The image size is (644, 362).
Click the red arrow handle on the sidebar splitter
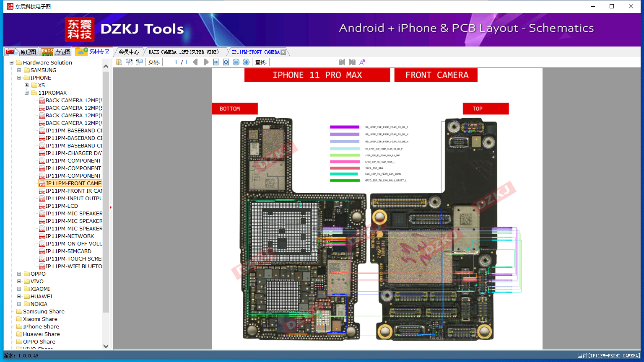pos(111,207)
